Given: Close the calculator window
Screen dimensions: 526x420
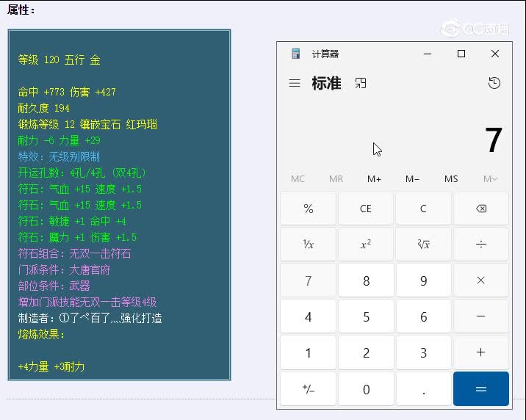Looking at the screenshot, I should click(x=495, y=54).
